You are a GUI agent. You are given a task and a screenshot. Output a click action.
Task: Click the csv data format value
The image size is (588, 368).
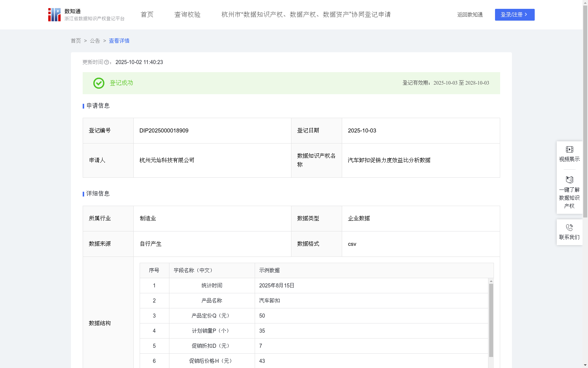pyautogui.click(x=352, y=244)
